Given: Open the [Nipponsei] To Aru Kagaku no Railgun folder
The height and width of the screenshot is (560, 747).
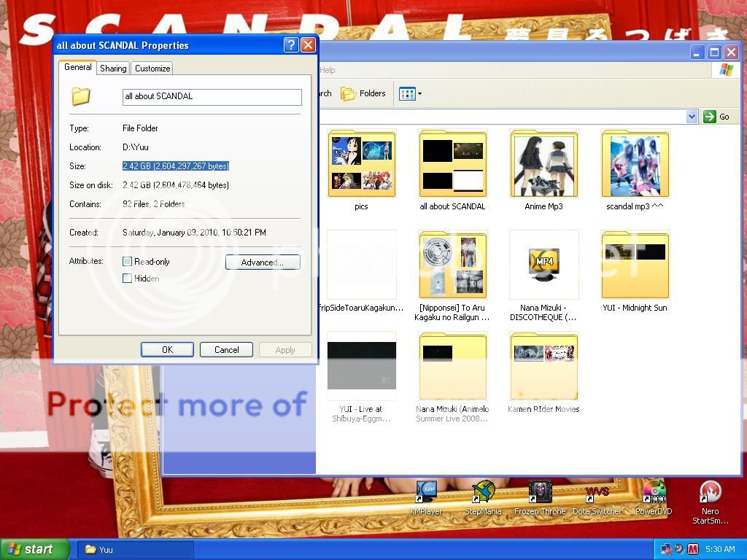Looking at the screenshot, I should point(453,265).
